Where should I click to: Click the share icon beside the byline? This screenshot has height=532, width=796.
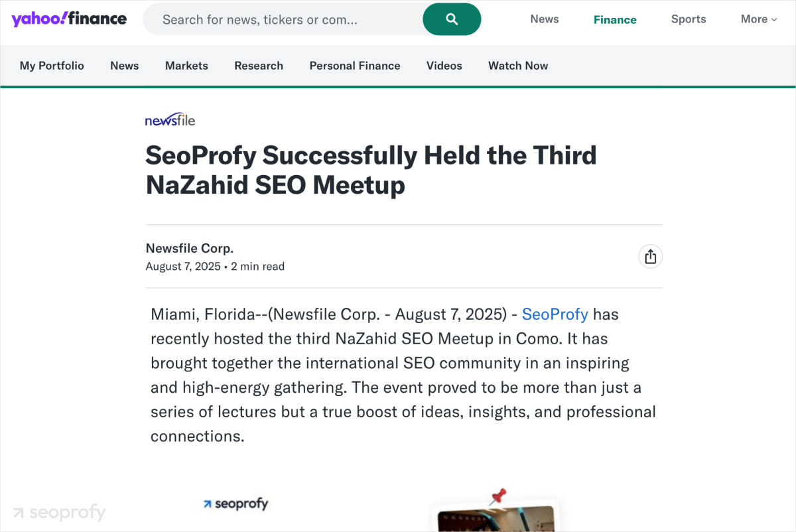click(x=650, y=257)
